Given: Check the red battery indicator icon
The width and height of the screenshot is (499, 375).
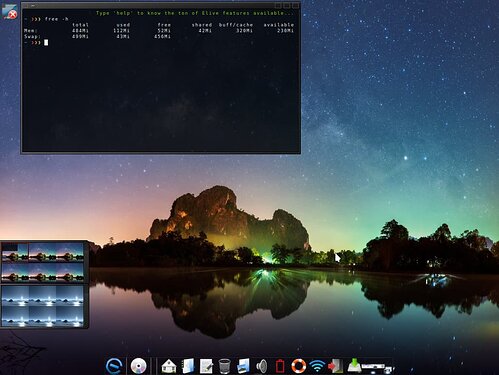Looking at the screenshot, I should click(x=280, y=366).
